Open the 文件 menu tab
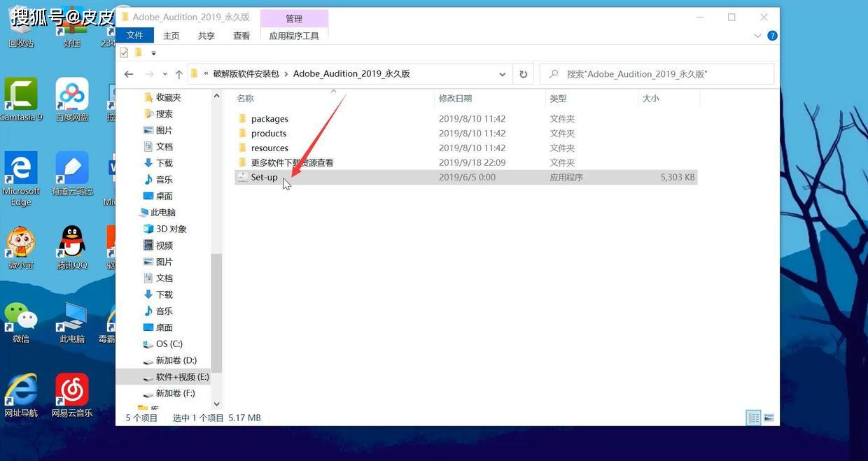The width and height of the screenshot is (868, 461). (134, 36)
